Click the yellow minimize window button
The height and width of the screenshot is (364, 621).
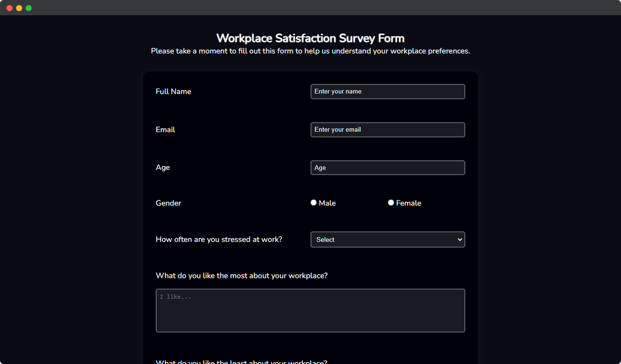pyautogui.click(x=19, y=8)
